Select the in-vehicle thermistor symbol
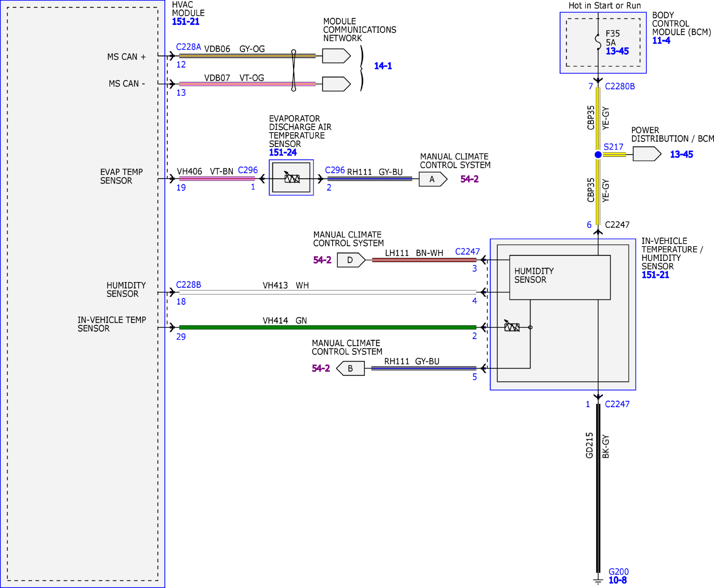The height and width of the screenshot is (588, 714). tap(512, 326)
